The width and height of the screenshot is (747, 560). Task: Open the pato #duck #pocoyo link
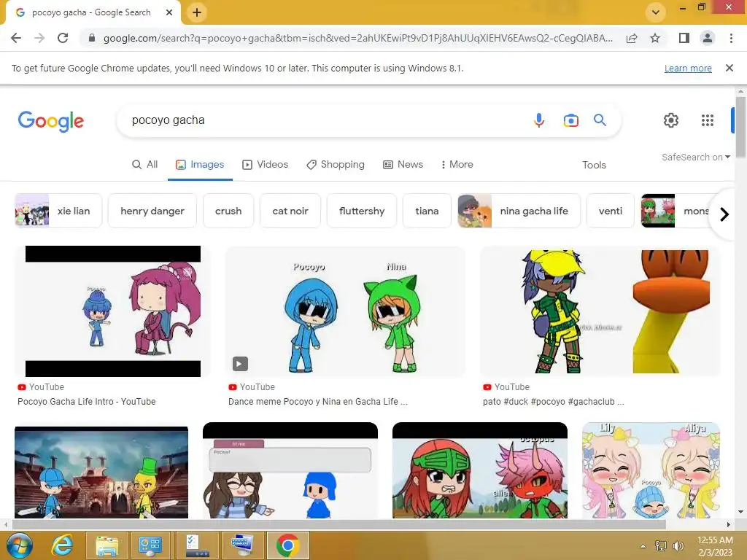(553, 402)
